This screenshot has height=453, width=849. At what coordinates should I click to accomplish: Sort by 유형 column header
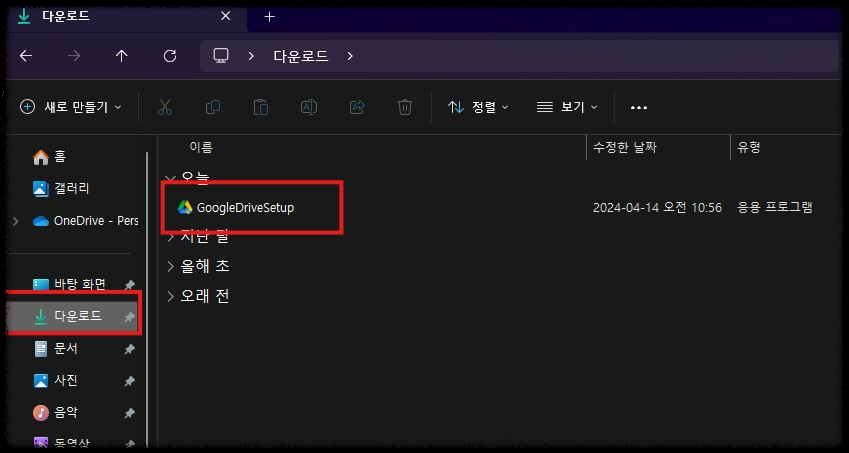[x=749, y=147]
